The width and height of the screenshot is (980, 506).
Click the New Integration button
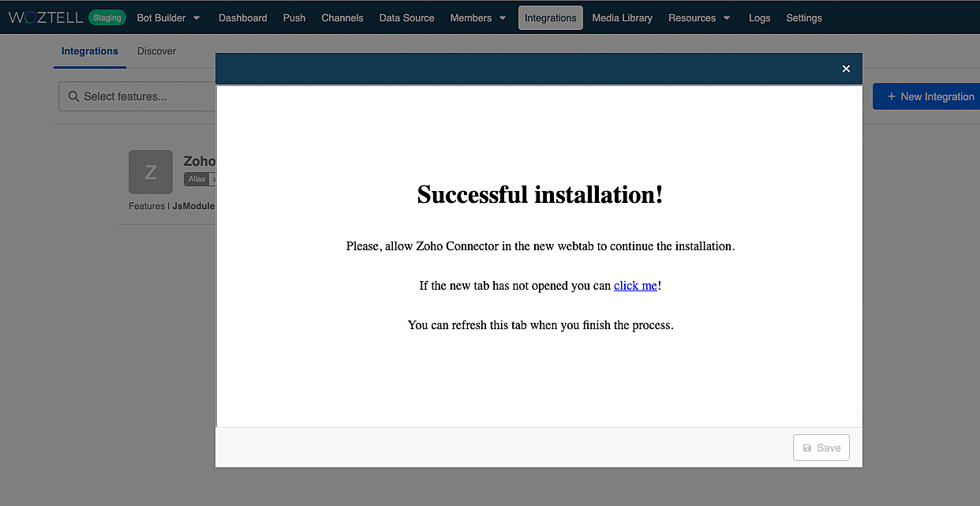[926, 96]
